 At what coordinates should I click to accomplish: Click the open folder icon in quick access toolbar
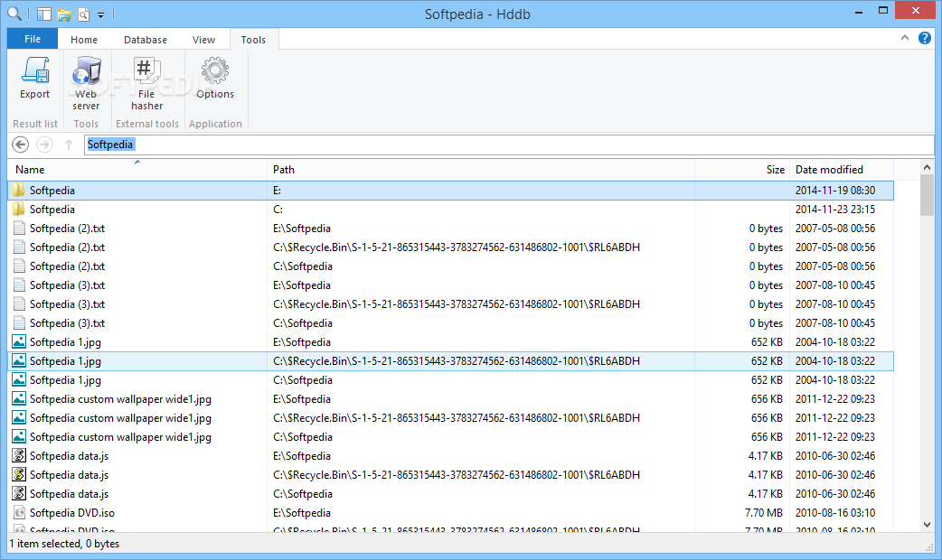point(64,14)
